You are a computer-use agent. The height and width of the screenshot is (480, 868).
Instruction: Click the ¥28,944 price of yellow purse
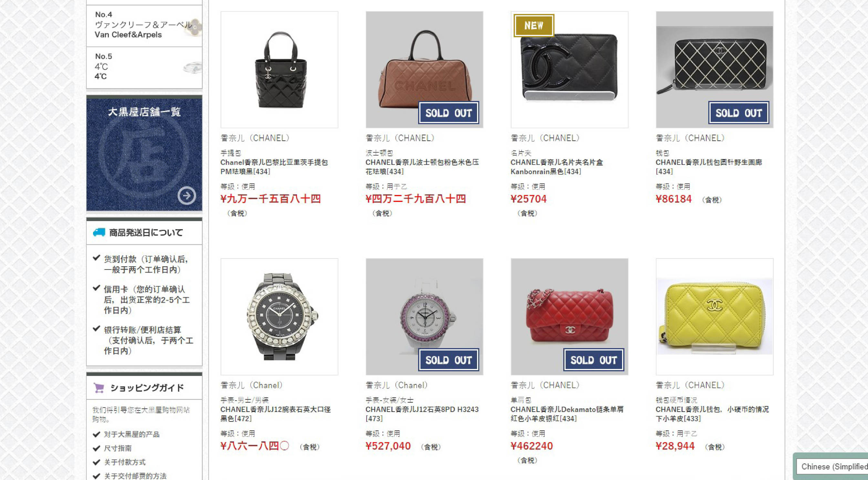(x=675, y=446)
